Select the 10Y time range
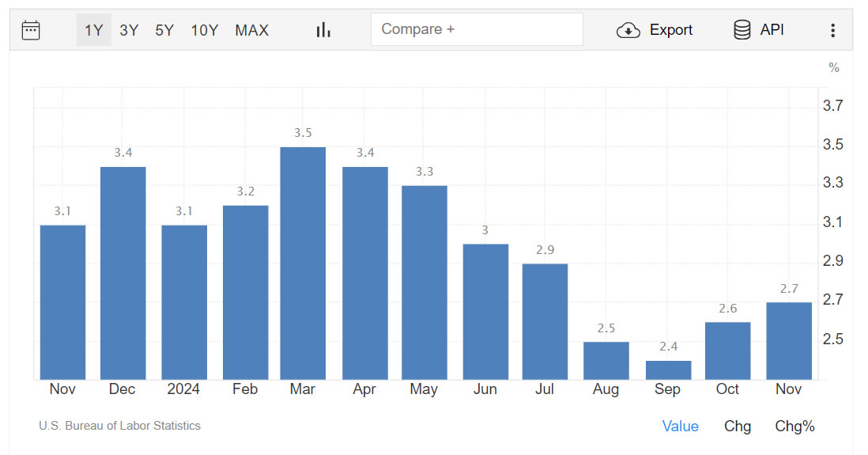The image size is (868, 455). click(204, 30)
